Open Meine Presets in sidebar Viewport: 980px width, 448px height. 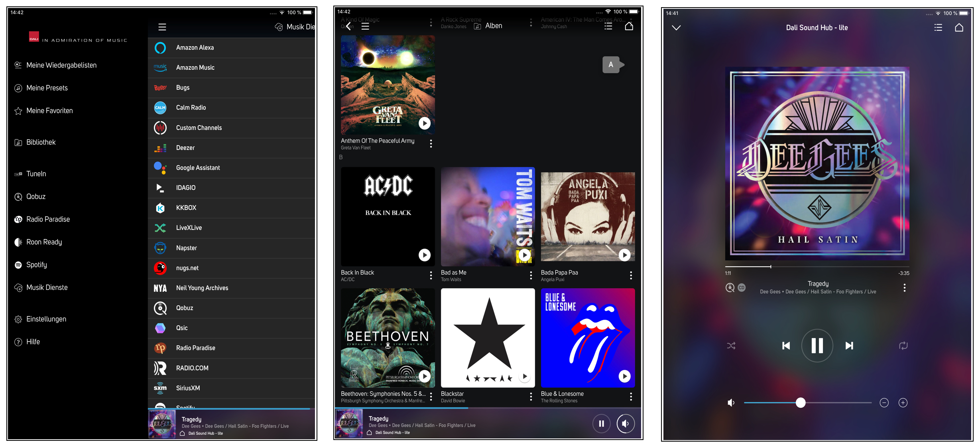41,88
